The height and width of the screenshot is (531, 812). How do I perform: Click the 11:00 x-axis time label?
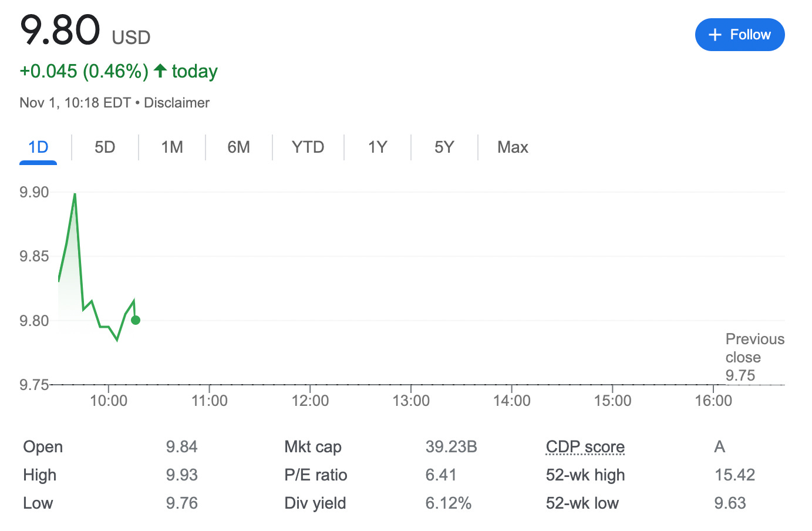pyautogui.click(x=210, y=401)
